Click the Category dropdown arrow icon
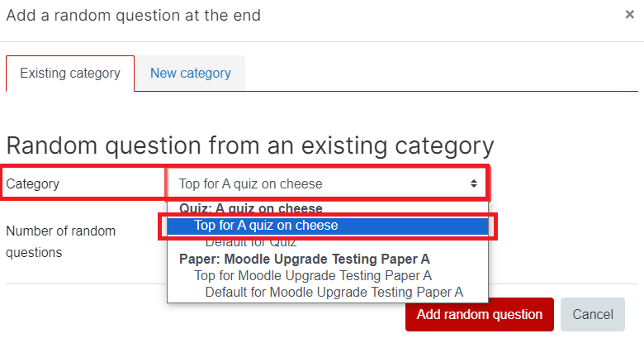 (x=474, y=183)
